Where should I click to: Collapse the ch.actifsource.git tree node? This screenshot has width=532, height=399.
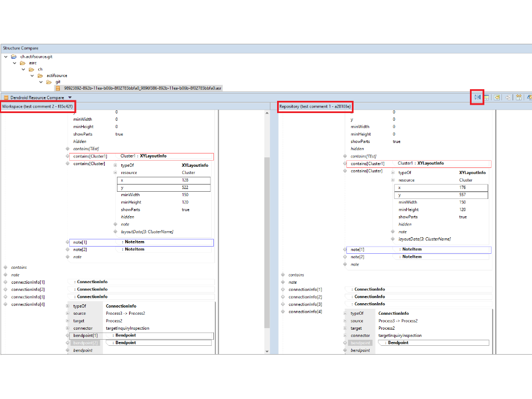click(6, 57)
